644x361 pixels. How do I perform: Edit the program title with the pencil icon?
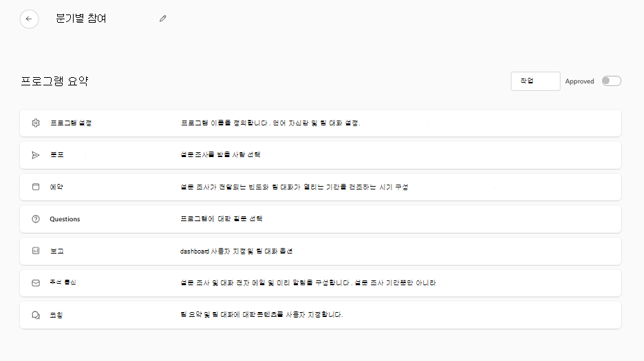[162, 19]
